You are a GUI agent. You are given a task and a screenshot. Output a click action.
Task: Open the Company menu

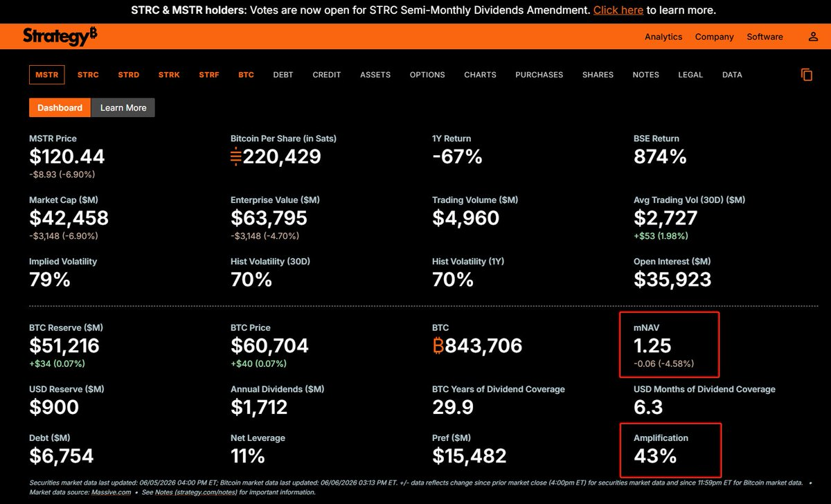pos(714,37)
